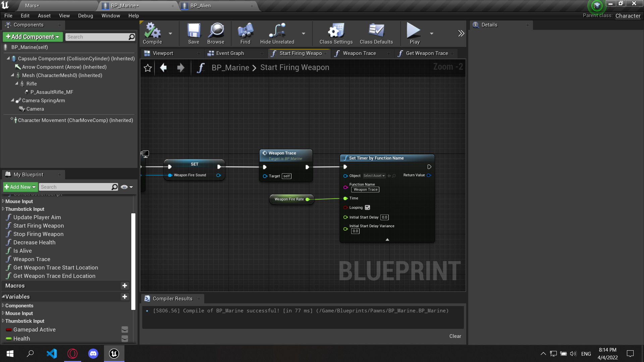Open Class Settings from toolbar

pyautogui.click(x=336, y=33)
